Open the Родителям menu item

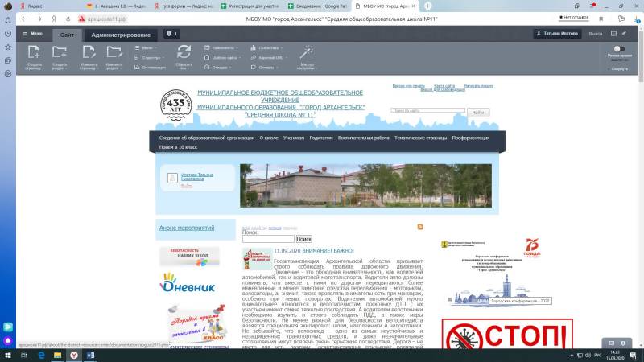pyautogui.click(x=320, y=138)
